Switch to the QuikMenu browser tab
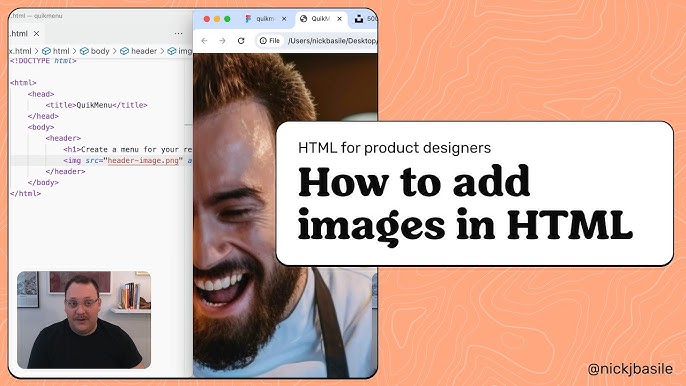The image size is (686, 386). tap(320, 19)
